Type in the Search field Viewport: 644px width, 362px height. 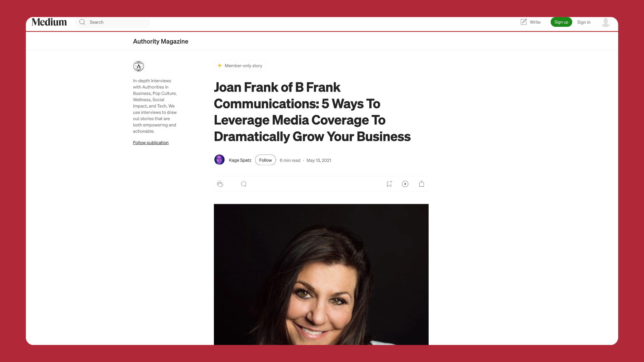coord(117,22)
